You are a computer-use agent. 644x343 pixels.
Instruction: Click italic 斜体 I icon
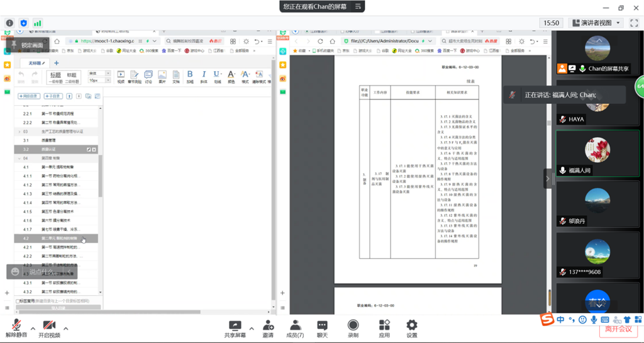pos(204,76)
